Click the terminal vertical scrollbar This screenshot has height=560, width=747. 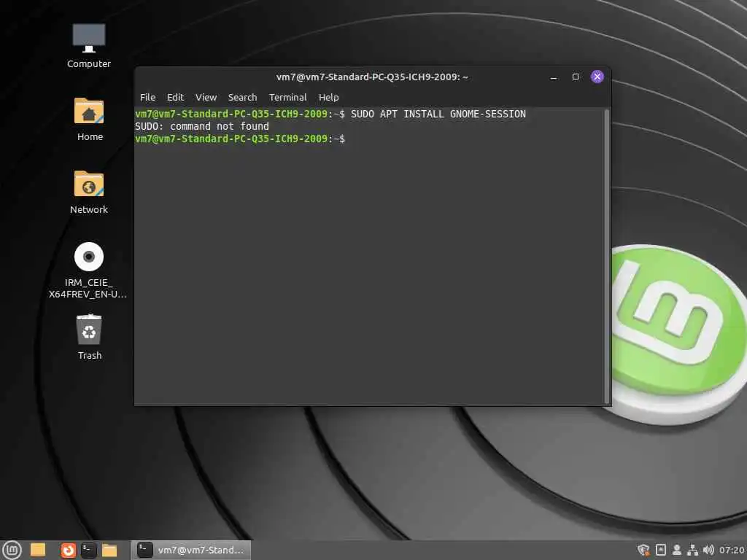tap(606, 256)
